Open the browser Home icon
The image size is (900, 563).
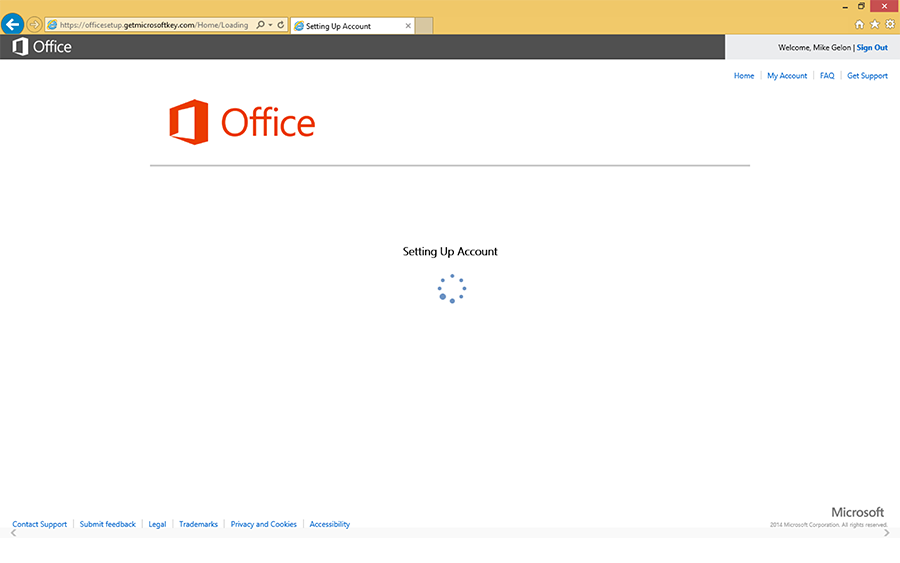pos(859,24)
